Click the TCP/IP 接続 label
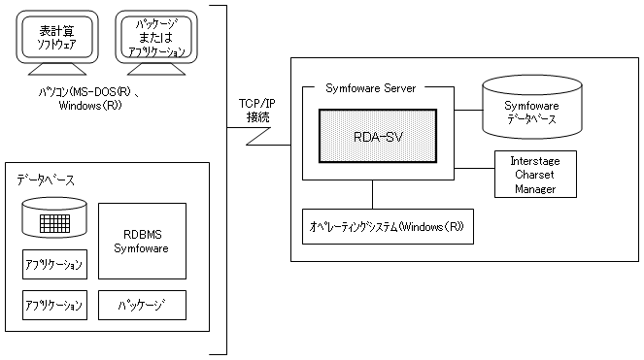The width and height of the screenshot is (644, 360). pyautogui.click(x=257, y=111)
